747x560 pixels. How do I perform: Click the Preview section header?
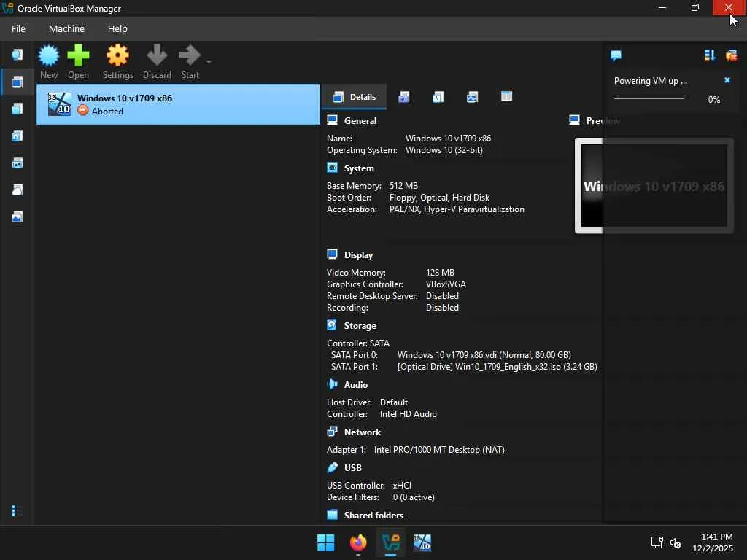(603, 121)
